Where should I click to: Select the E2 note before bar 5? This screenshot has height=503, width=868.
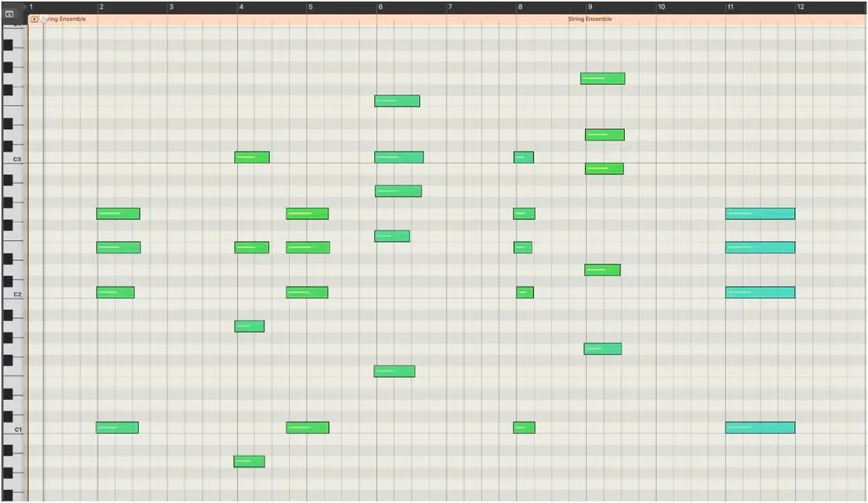click(x=308, y=247)
